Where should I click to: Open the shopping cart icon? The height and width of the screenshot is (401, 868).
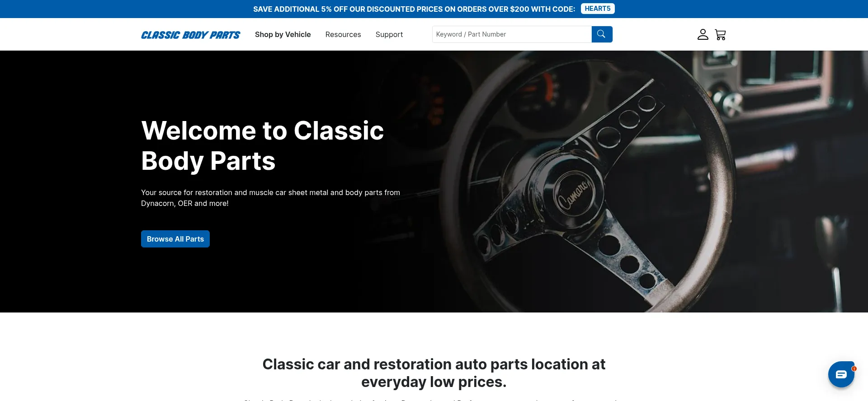(721, 34)
